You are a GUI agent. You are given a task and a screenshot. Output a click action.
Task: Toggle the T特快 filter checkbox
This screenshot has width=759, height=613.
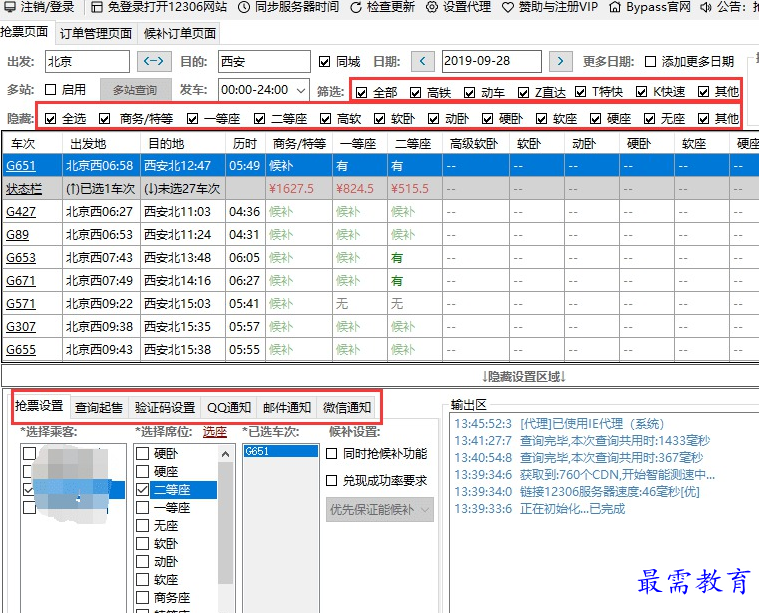[x=580, y=92]
